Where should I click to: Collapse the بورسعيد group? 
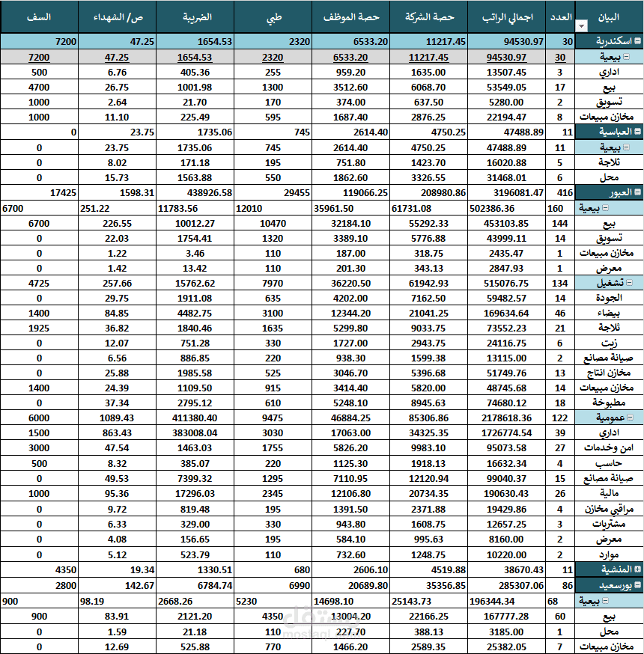point(638,584)
